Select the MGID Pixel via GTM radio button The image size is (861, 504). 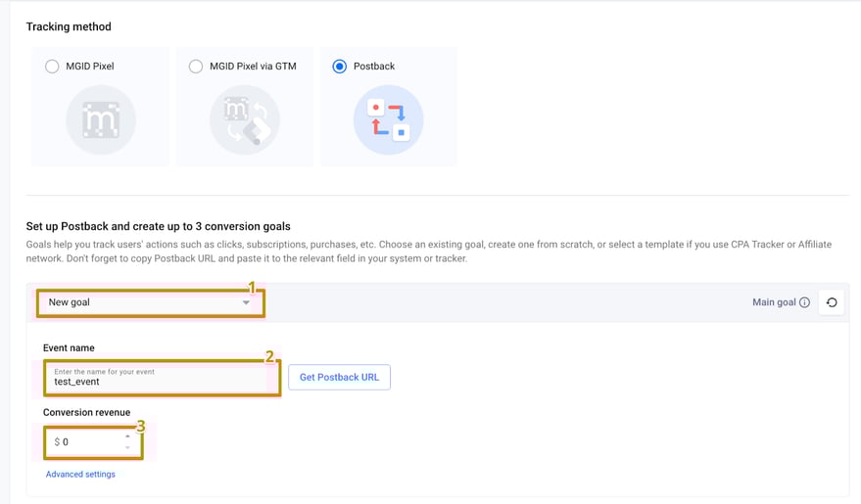tap(196, 67)
